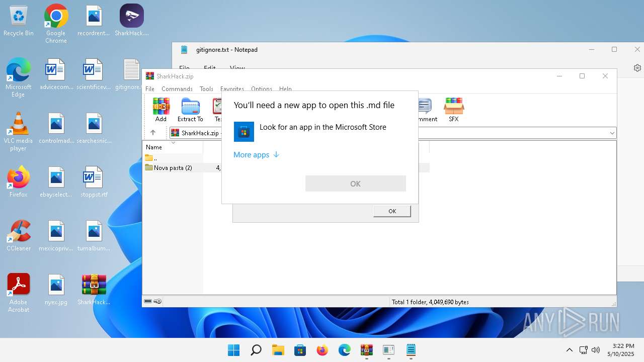This screenshot has height=362, width=644.
Task: Open the CCleaner desktop shortcut
Action: point(19,236)
